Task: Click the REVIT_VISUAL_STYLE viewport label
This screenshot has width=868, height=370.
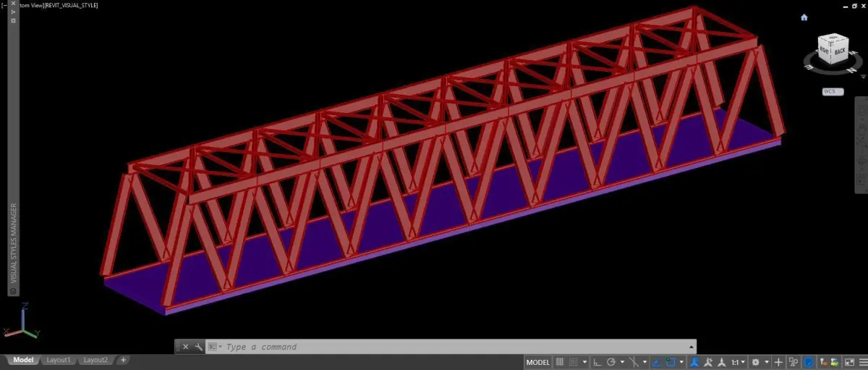Action: (x=71, y=6)
